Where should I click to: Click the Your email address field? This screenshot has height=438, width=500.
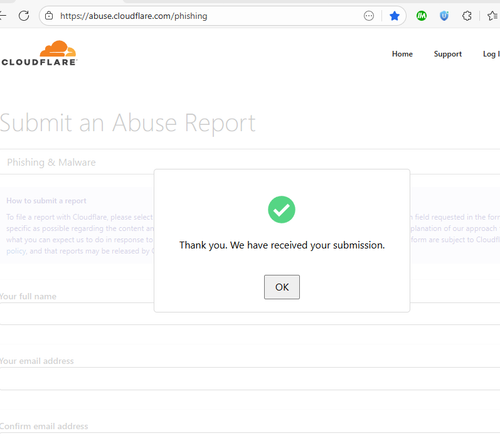(250, 379)
